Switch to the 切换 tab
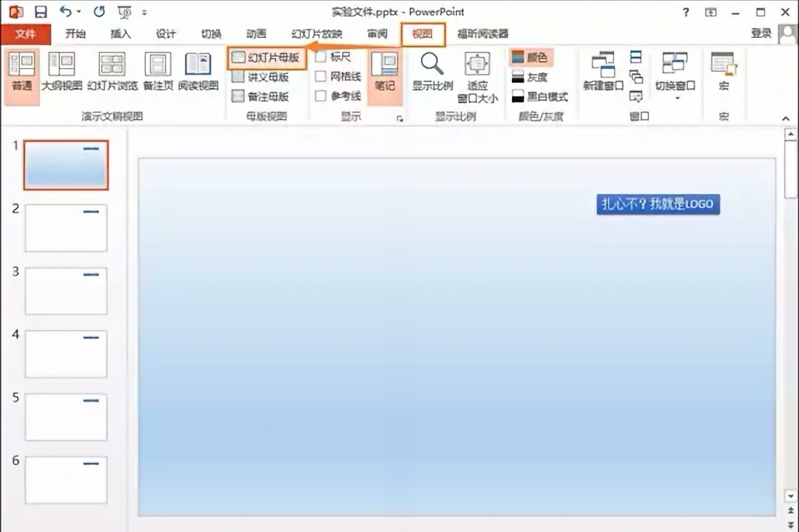Image resolution: width=799 pixels, height=532 pixels. [211, 33]
